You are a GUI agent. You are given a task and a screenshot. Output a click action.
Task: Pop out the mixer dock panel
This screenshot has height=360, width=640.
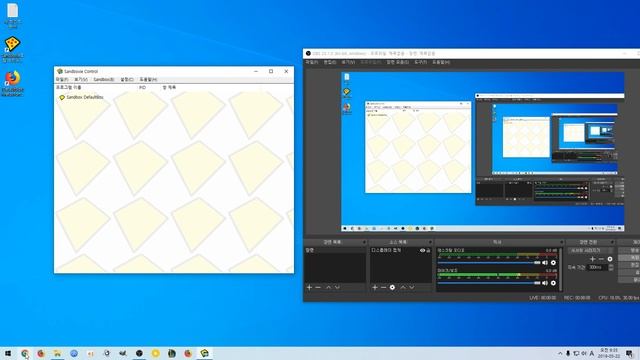point(562,242)
